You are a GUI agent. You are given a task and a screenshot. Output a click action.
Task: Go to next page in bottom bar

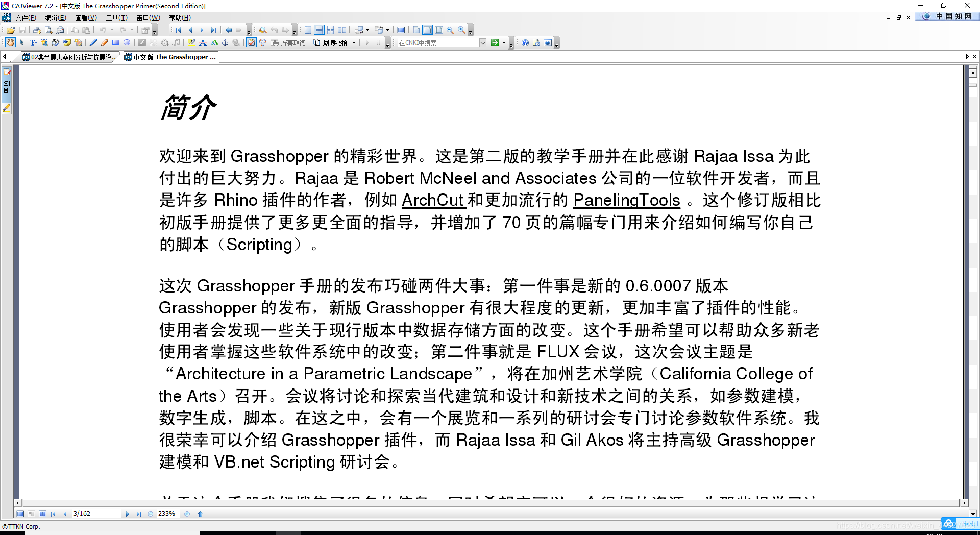coord(128,514)
